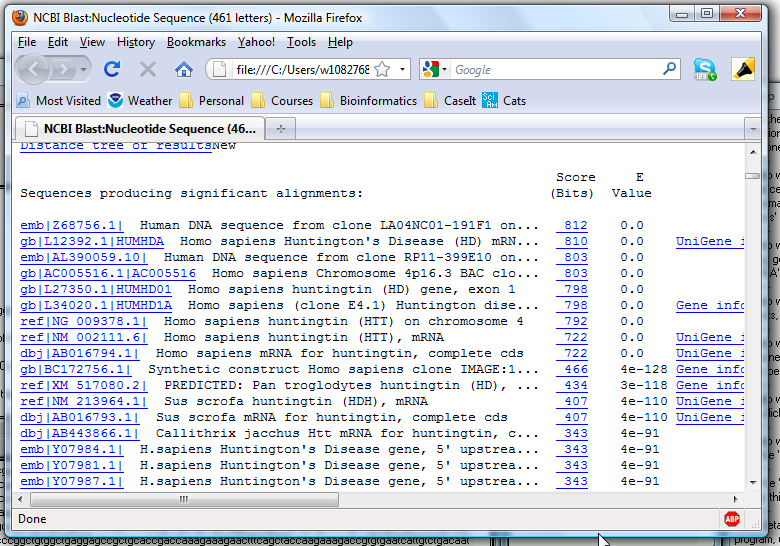
Task: Click the vertical scrollbar up arrow
Action: click(x=753, y=152)
